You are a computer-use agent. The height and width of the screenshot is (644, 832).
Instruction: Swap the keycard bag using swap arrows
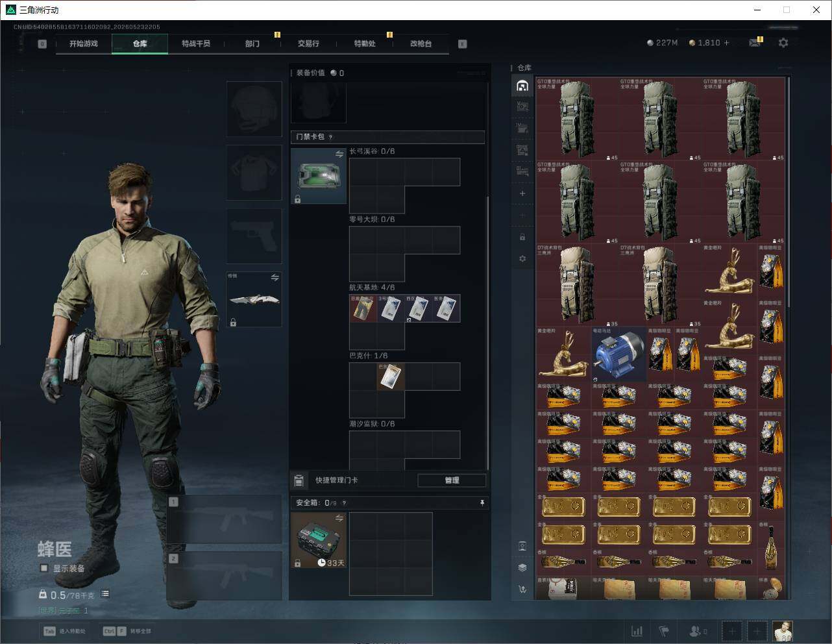coord(339,155)
